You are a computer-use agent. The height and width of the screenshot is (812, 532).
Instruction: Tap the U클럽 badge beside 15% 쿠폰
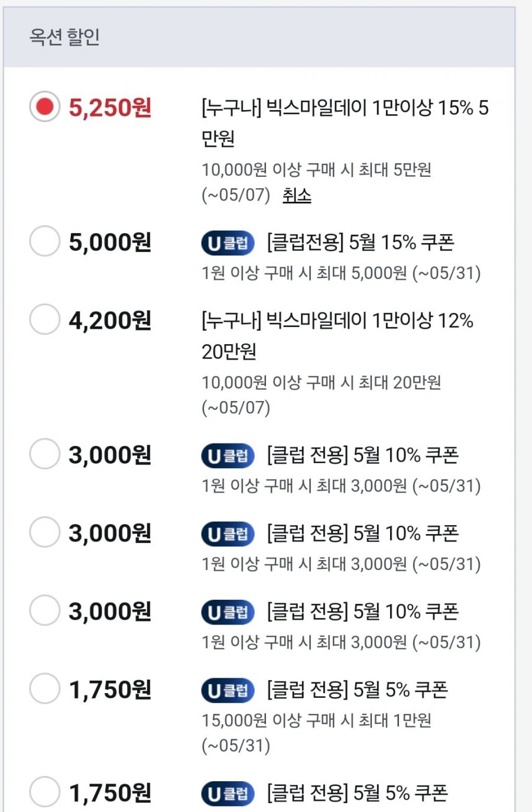coord(228,243)
